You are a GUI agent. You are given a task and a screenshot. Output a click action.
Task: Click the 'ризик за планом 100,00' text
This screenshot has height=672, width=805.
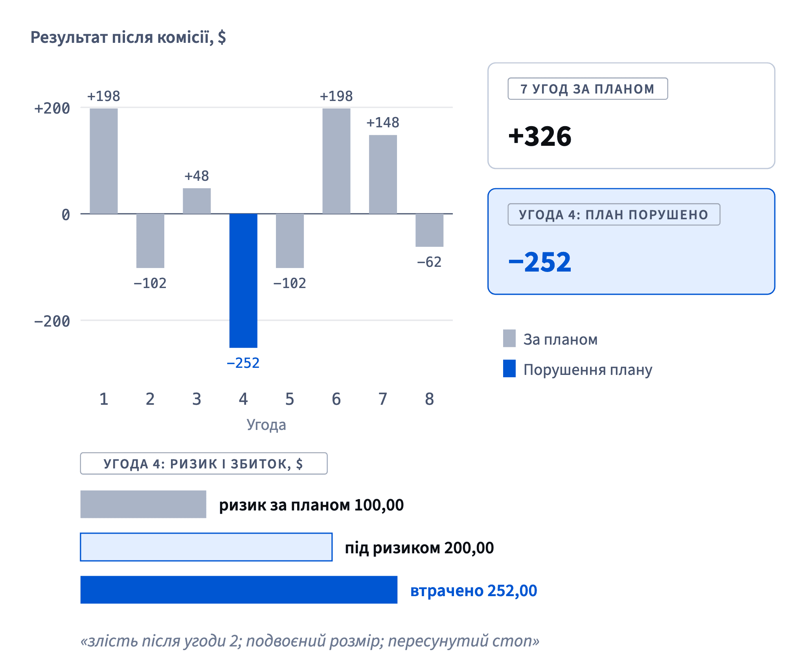(311, 505)
